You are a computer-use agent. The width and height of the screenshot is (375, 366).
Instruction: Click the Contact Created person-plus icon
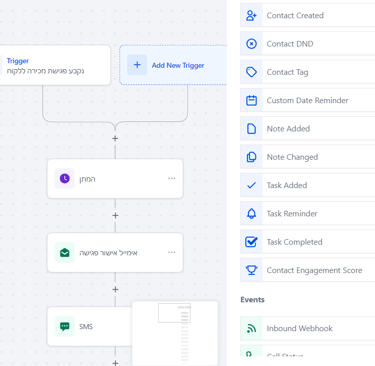tap(251, 15)
